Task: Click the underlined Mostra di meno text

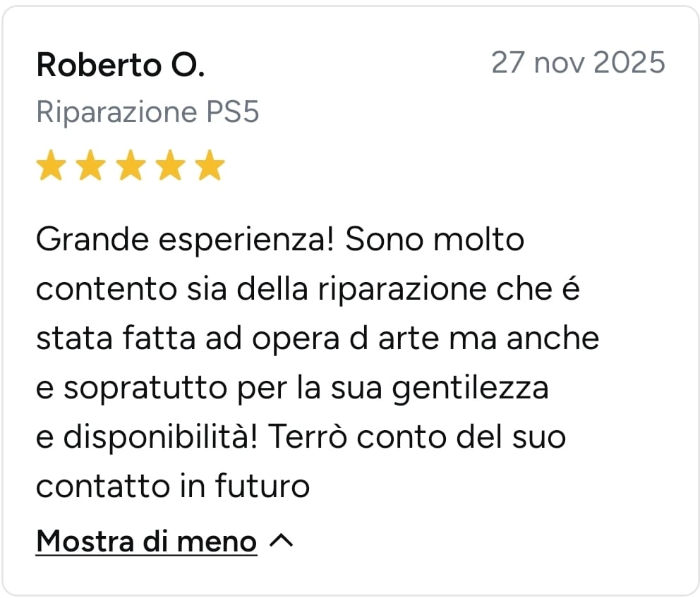Action: pyautogui.click(x=145, y=541)
